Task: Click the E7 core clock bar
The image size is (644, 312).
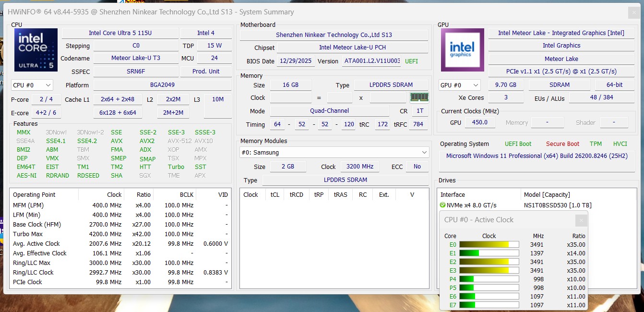Action: coord(489,305)
